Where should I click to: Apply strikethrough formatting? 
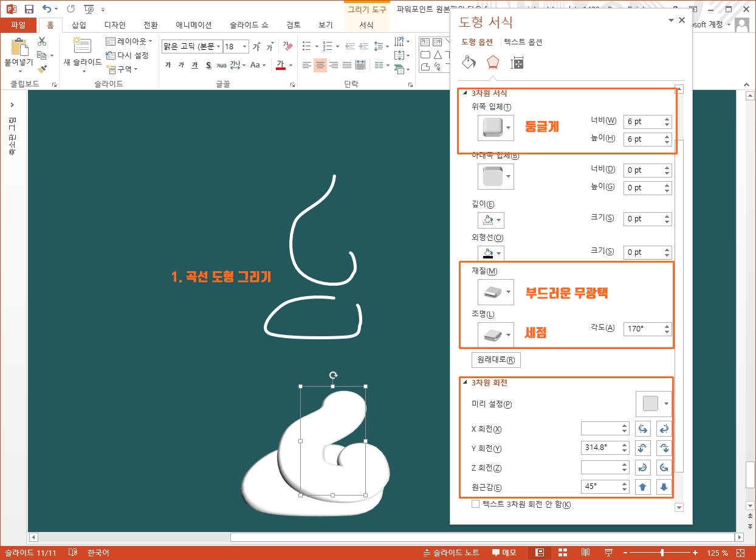click(x=221, y=65)
